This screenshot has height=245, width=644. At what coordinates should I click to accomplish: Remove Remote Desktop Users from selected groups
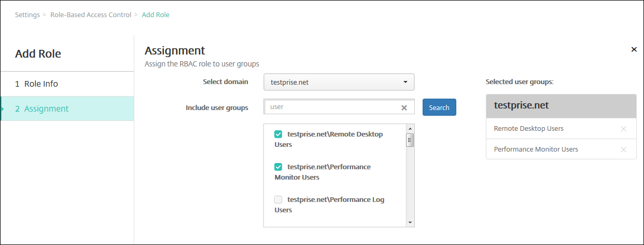pyautogui.click(x=623, y=129)
